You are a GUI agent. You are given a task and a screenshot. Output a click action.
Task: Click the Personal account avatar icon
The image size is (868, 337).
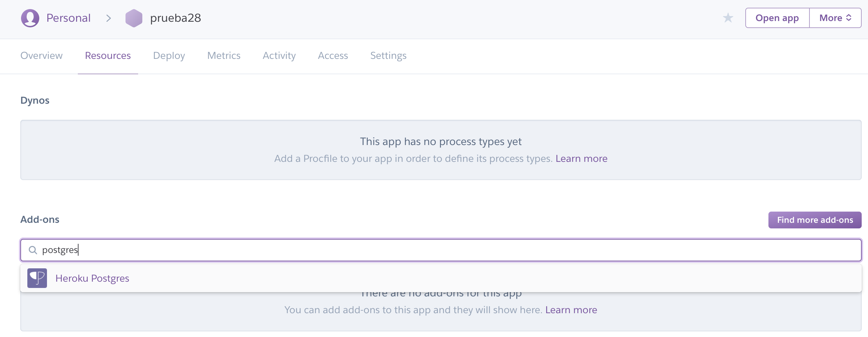[30, 18]
